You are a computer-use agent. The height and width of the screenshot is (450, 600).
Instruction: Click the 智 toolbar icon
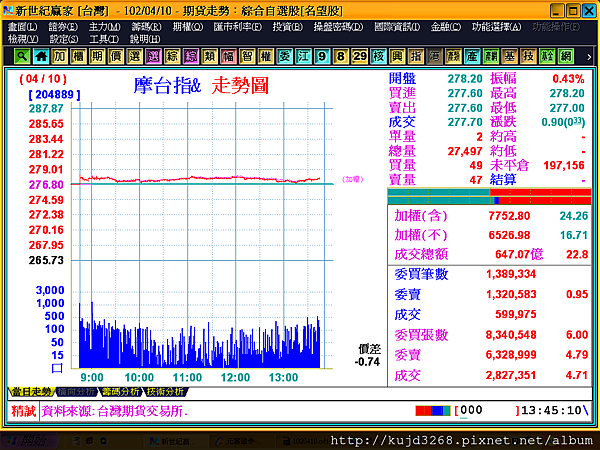(247, 56)
